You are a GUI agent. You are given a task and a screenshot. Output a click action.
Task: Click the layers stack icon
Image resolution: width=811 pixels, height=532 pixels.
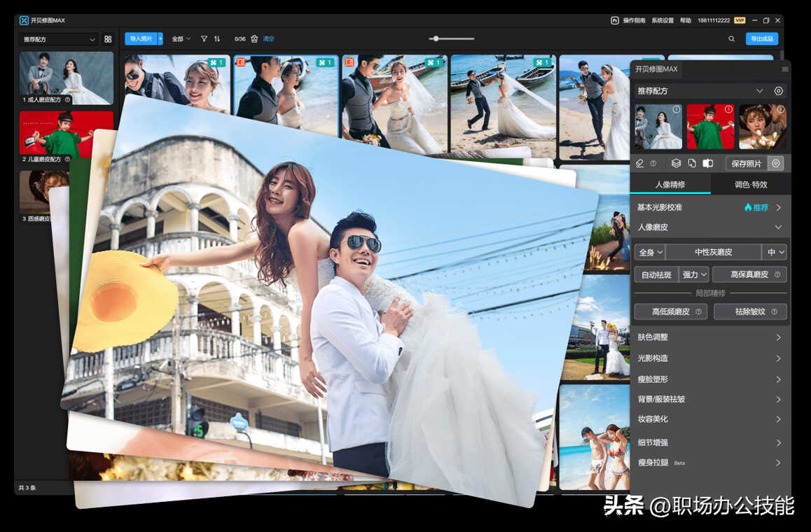(676, 163)
